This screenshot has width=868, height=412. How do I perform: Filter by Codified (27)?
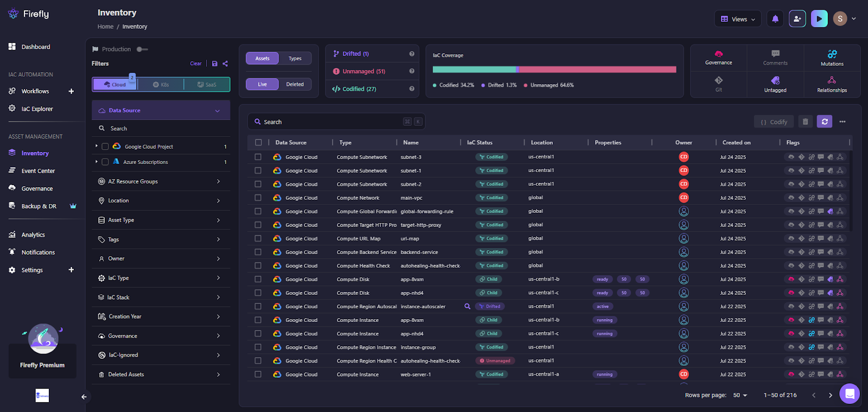(x=359, y=89)
